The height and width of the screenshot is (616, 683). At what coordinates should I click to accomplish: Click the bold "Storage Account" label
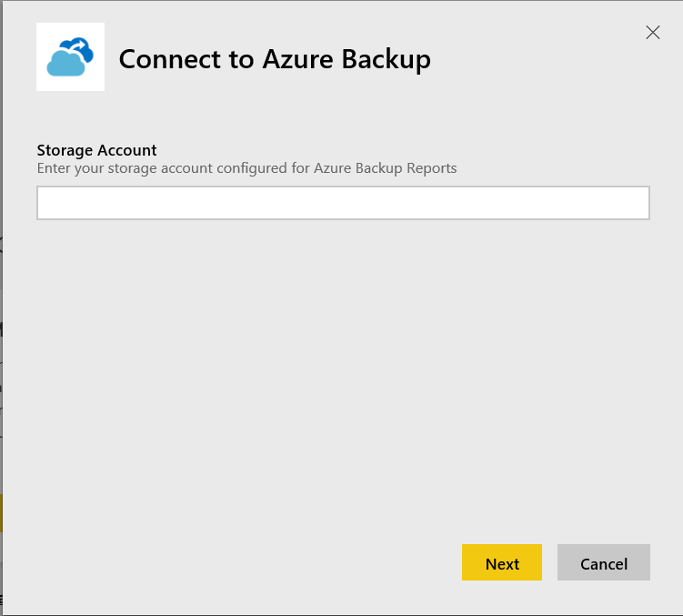click(96, 150)
